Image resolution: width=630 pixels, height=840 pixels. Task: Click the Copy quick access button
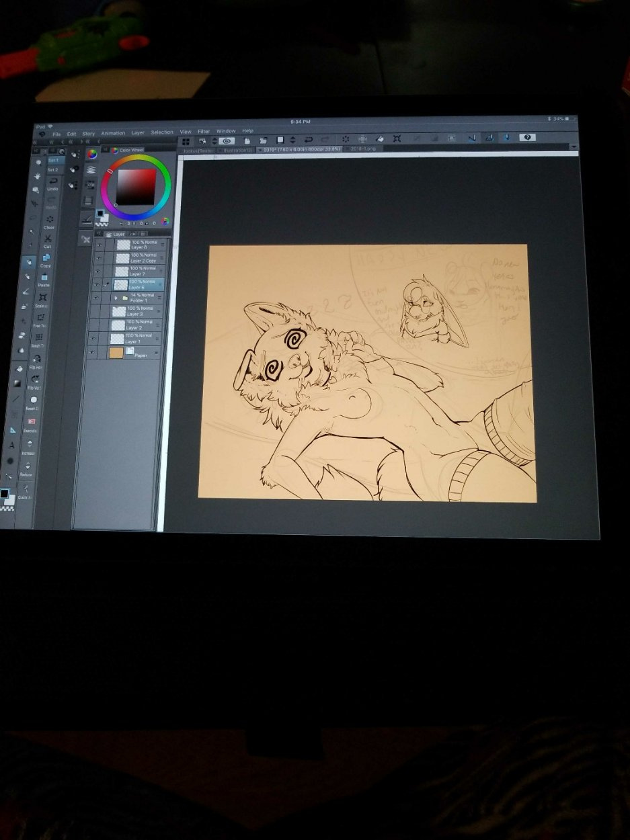click(x=46, y=260)
